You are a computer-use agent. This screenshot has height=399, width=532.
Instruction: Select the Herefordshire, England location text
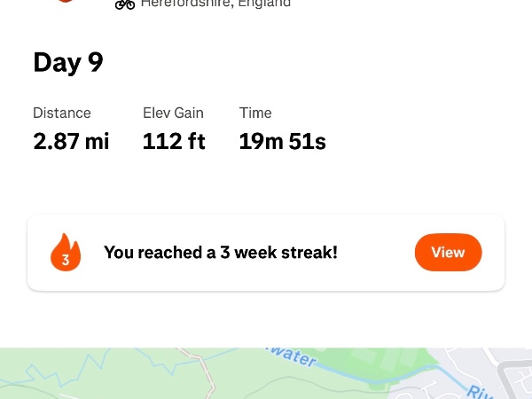click(215, 4)
